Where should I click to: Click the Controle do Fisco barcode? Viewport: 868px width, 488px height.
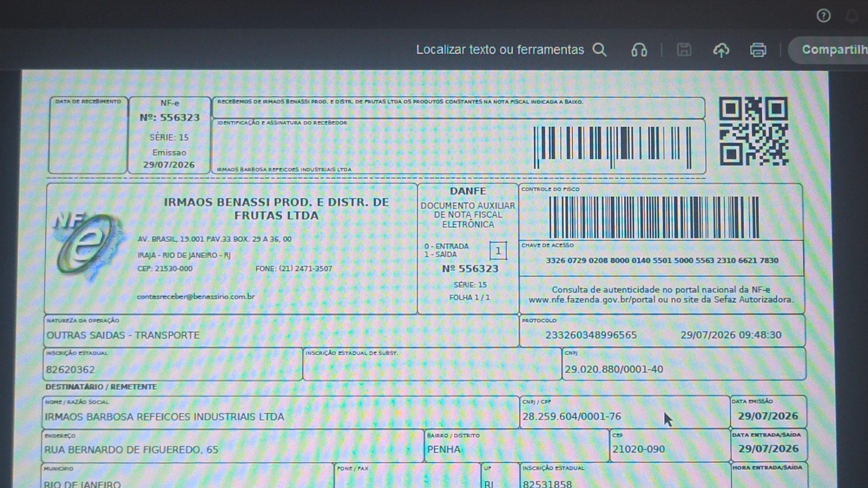point(654,217)
